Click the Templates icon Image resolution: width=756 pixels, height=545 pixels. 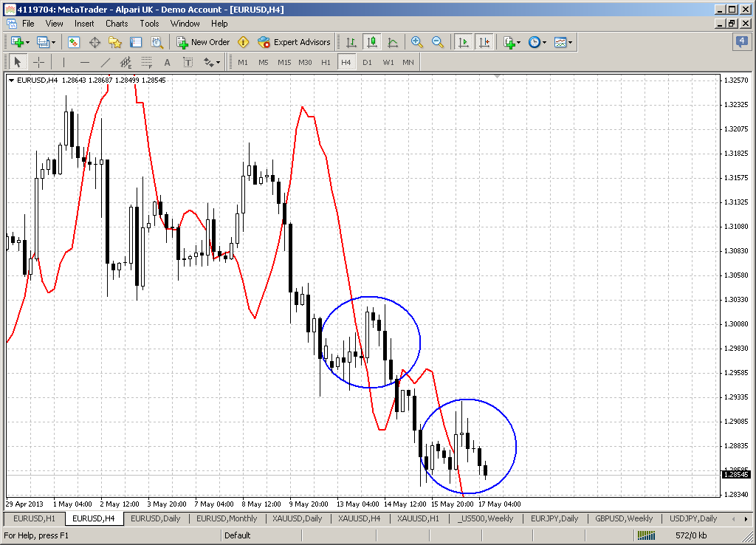[x=560, y=42]
